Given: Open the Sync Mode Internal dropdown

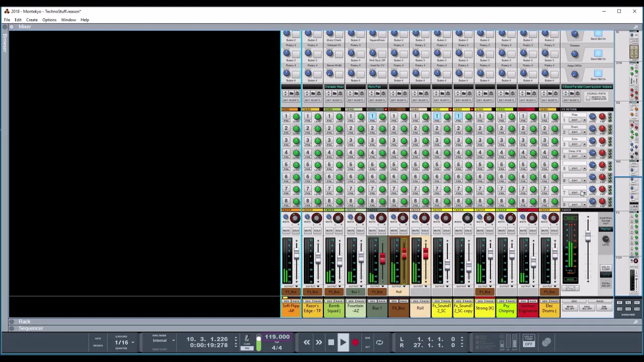Looking at the screenshot, I should [163, 340].
